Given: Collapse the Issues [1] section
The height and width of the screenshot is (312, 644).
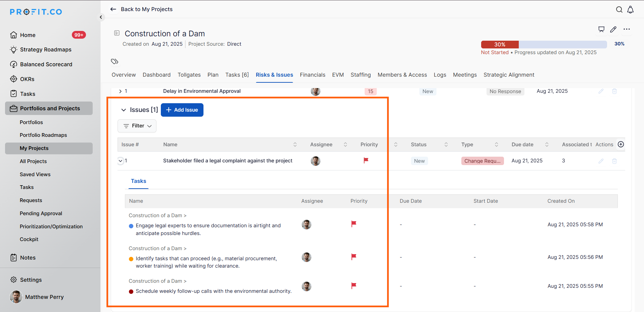Looking at the screenshot, I should pos(124,110).
